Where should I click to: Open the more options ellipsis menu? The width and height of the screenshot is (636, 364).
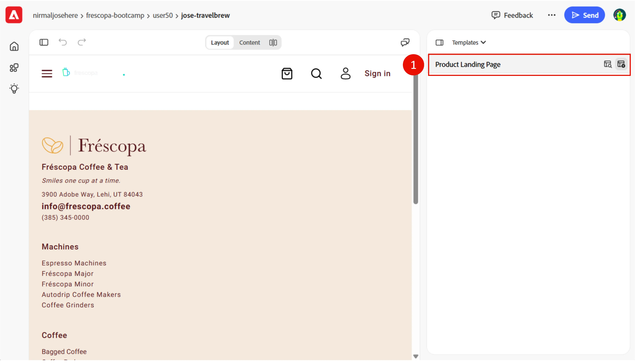click(x=551, y=15)
